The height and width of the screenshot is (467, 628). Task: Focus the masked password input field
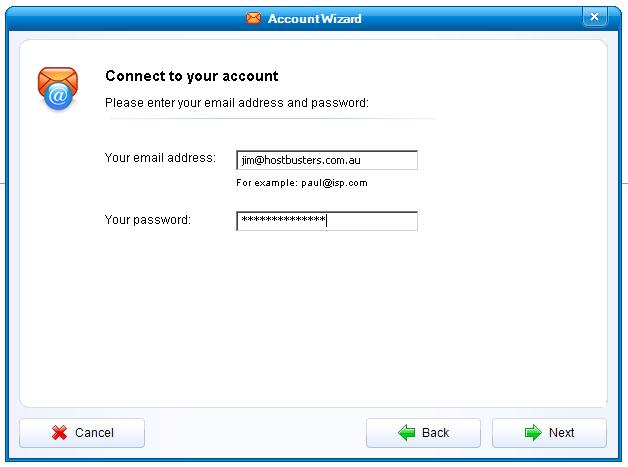327,221
